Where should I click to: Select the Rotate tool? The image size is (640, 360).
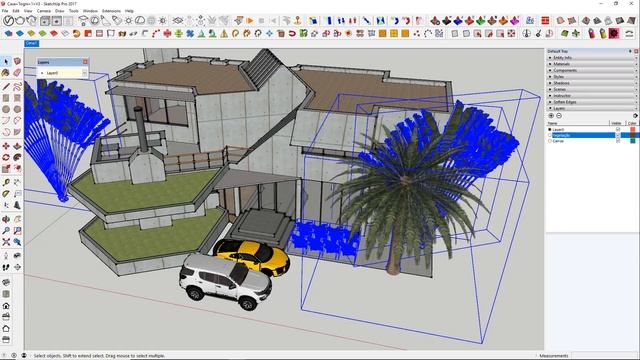coord(6,158)
